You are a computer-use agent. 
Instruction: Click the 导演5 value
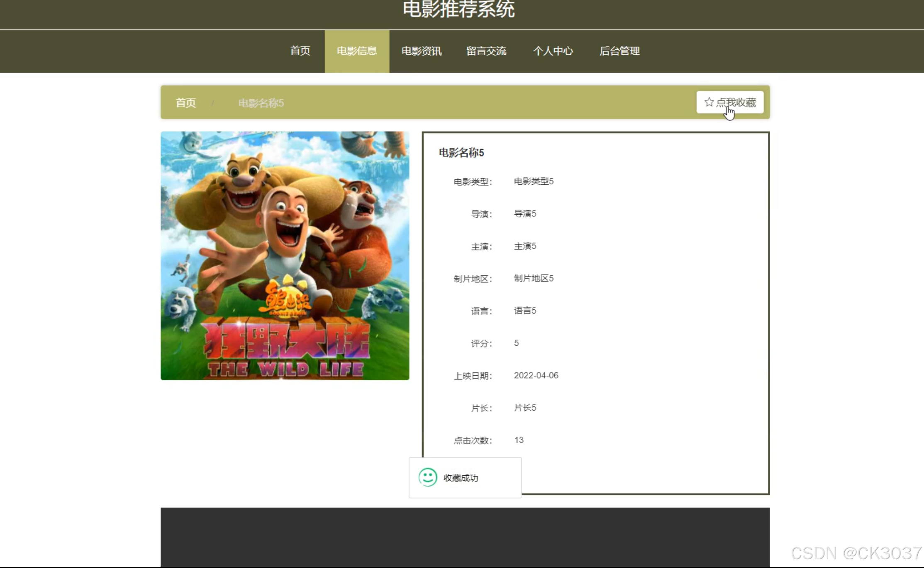point(525,214)
